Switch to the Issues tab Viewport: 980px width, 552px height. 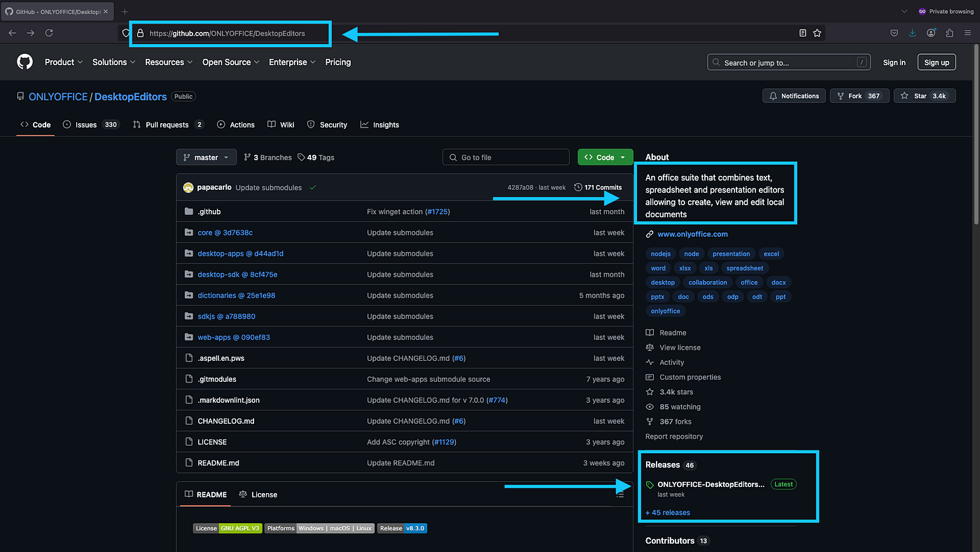91,125
